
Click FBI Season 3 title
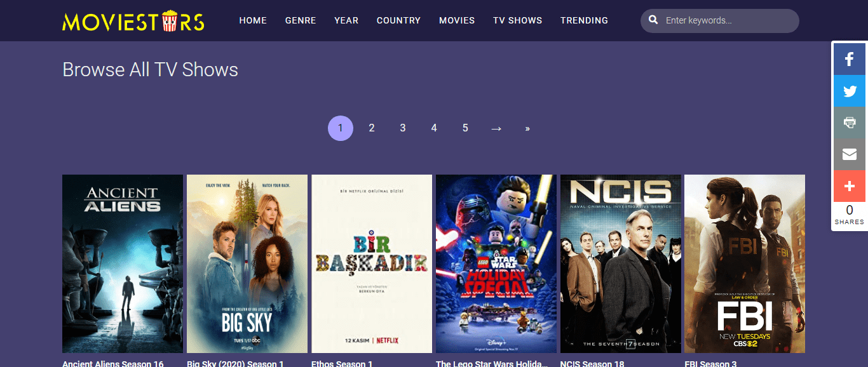(x=711, y=364)
